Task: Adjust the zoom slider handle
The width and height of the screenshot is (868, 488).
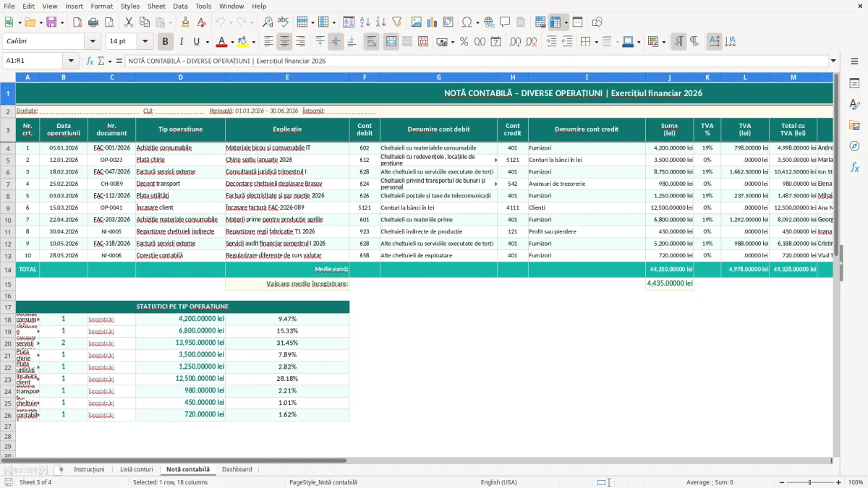Action: (809, 482)
